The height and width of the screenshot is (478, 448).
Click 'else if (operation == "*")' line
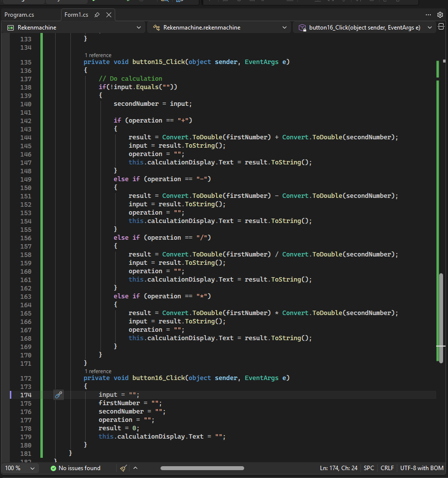162,296
